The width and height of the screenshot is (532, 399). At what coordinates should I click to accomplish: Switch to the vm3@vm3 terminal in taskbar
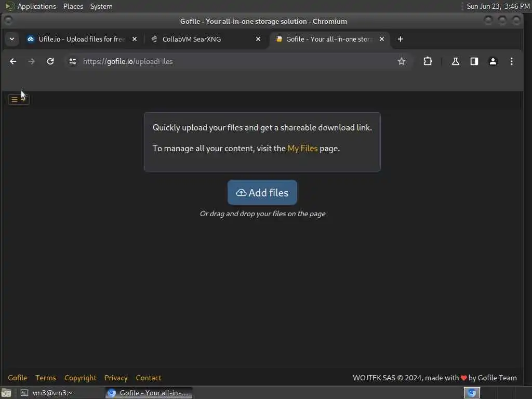(x=60, y=393)
